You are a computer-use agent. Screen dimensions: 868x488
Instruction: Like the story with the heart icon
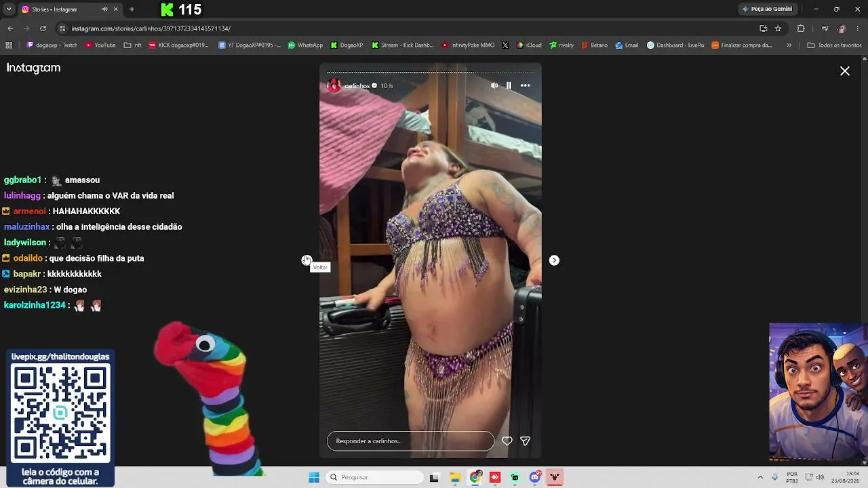tap(507, 441)
